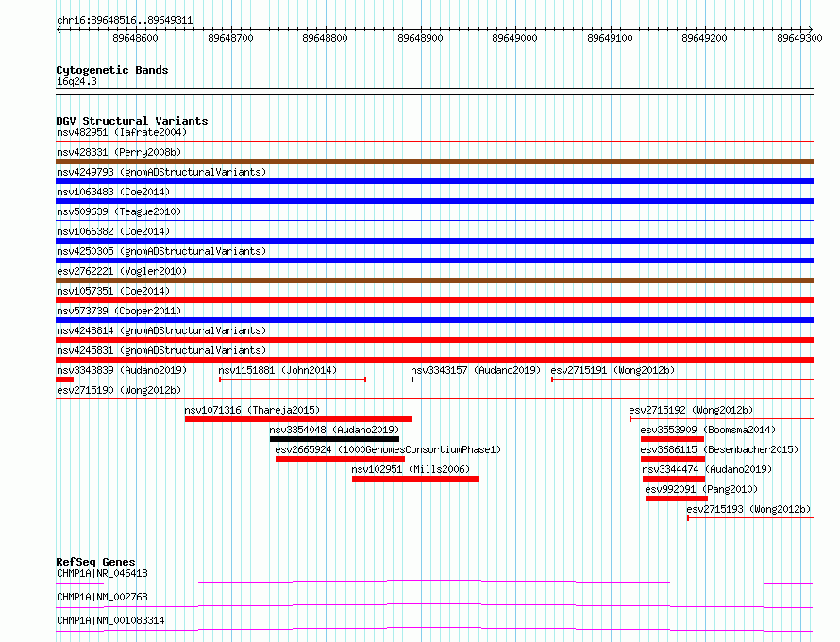Open the esv2715193 (Wong2012b) label
This screenshot has width=840, height=642.
pos(749,509)
